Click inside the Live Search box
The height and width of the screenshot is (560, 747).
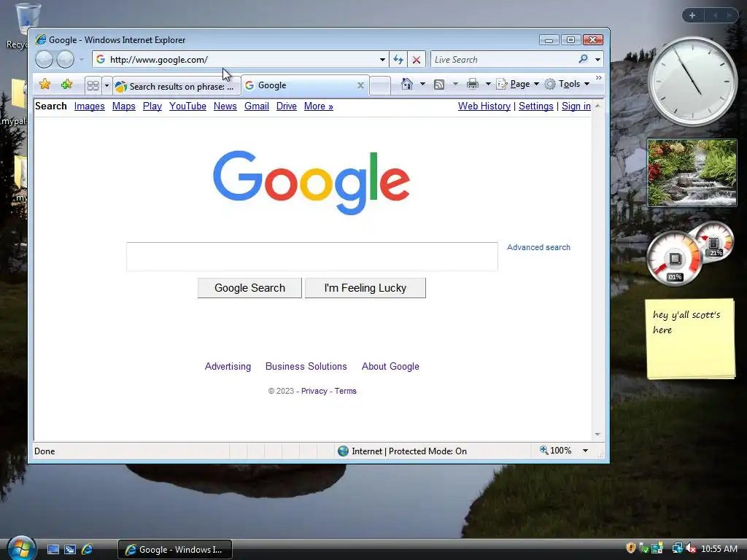click(503, 60)
